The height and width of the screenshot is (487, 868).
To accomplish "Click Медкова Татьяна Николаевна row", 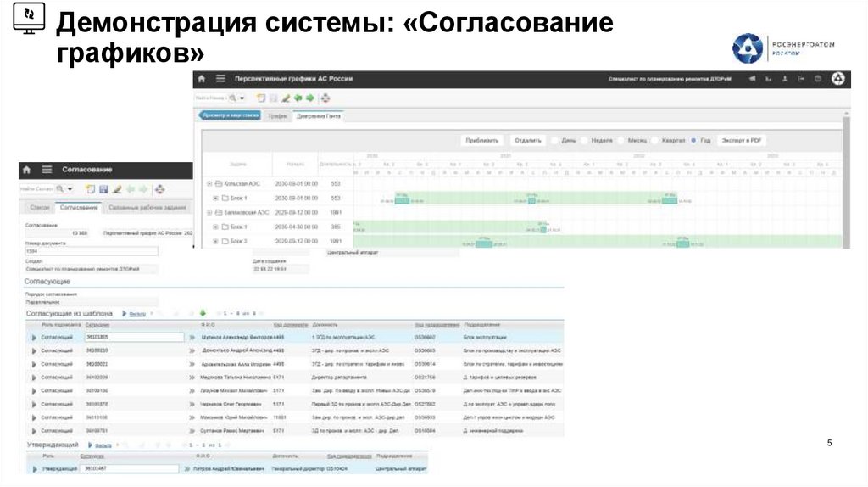I will click(295, 378).
